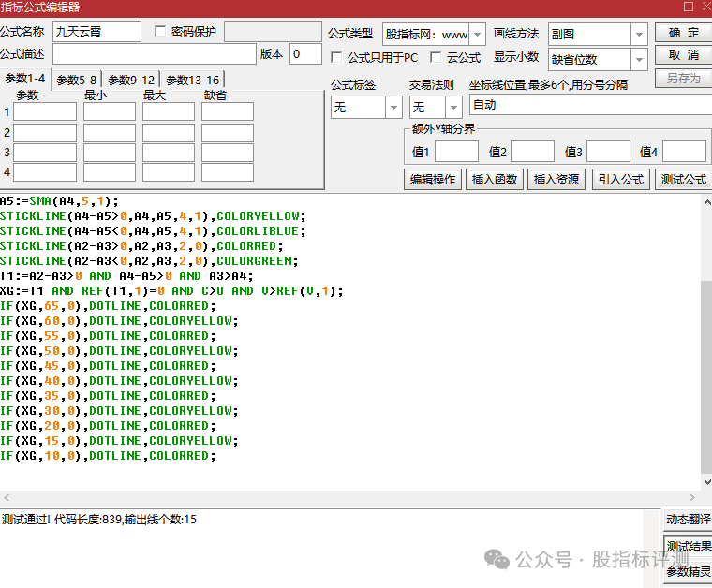Expand the 公式标签 dropdown
This screenshot has height=588, width=712.
(x=393, y=108)
